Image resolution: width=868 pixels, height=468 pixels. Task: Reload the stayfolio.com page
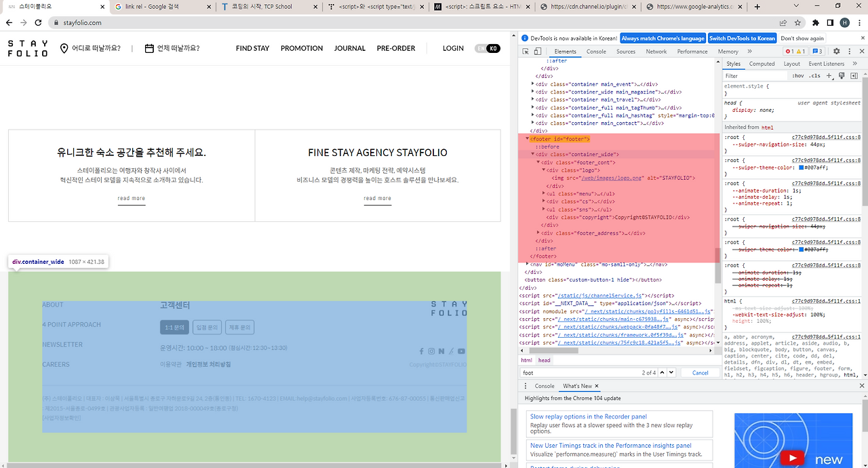coord(39,22)
